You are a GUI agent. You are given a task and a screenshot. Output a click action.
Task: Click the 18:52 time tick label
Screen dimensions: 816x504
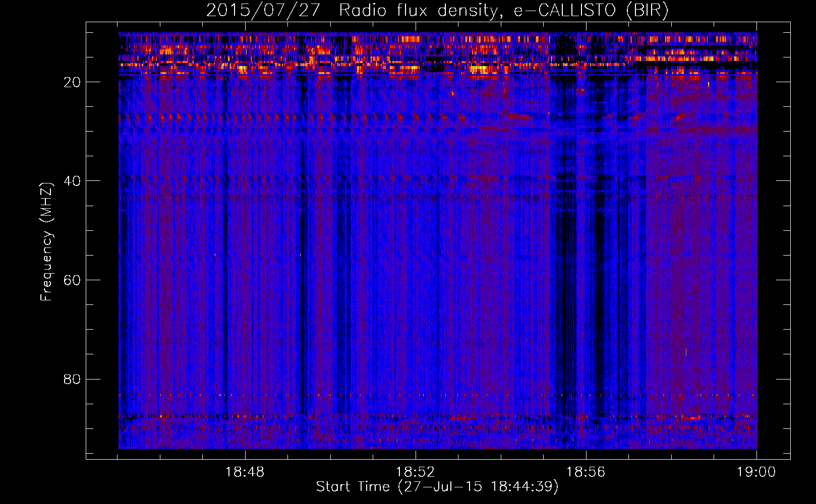click(415, 472)
